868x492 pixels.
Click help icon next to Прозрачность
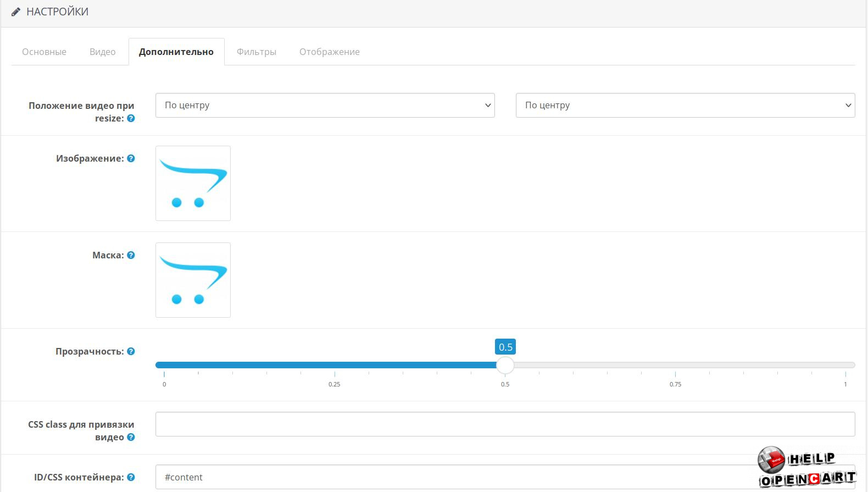click(x=131, y=351)
